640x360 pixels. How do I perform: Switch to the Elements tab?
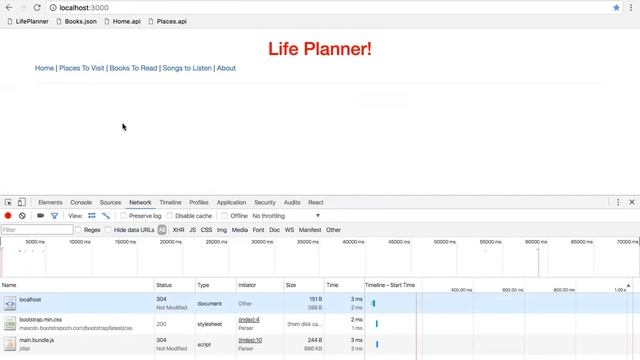point(50,202)
